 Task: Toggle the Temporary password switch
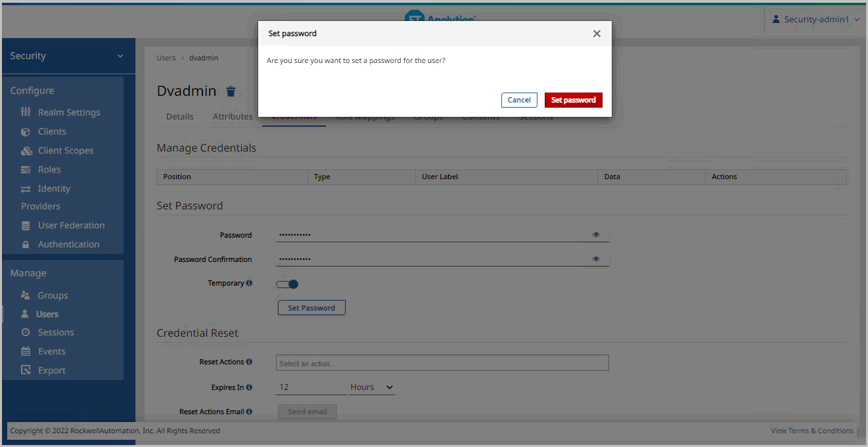(288, 284)
